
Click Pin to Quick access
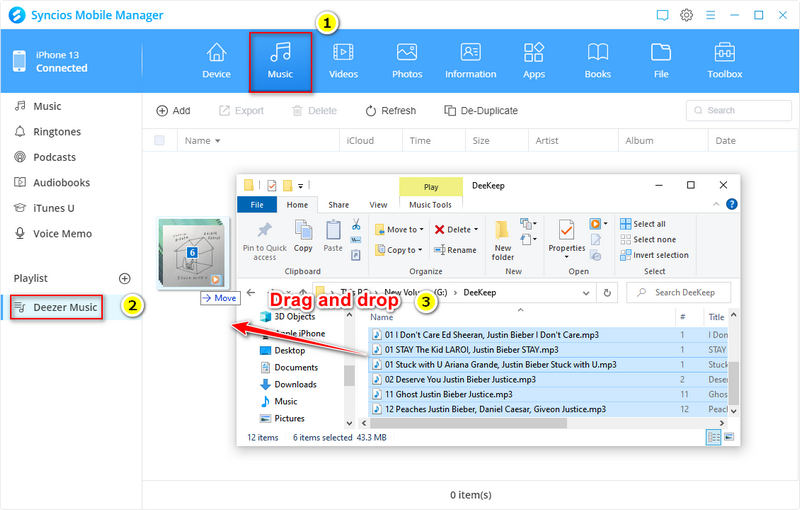[264, 241]
